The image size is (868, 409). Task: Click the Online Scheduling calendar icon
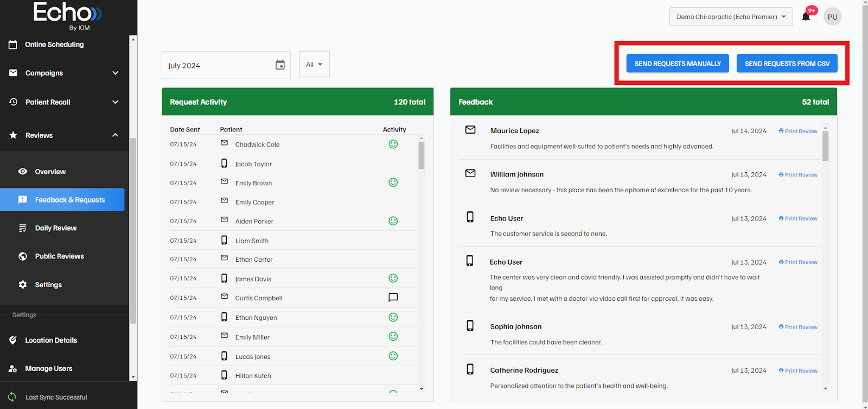click(x=13, y=45)
